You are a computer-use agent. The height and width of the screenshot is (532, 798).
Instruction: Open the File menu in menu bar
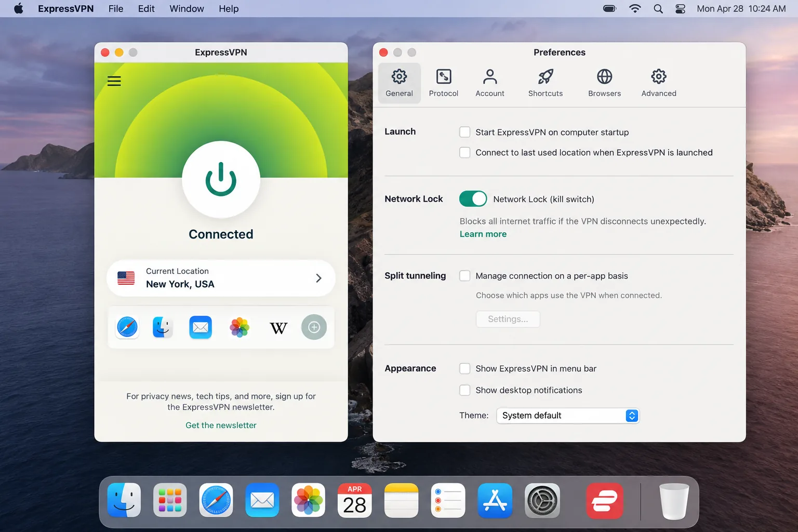click(116, 9)
